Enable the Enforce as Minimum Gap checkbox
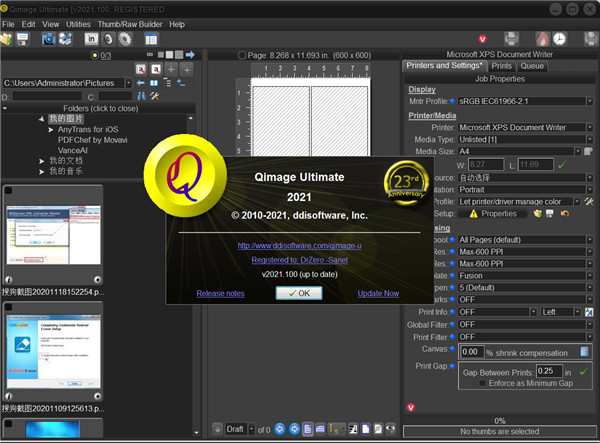The width and height of the screenshot is (600, 443). (x=484, y=383)
